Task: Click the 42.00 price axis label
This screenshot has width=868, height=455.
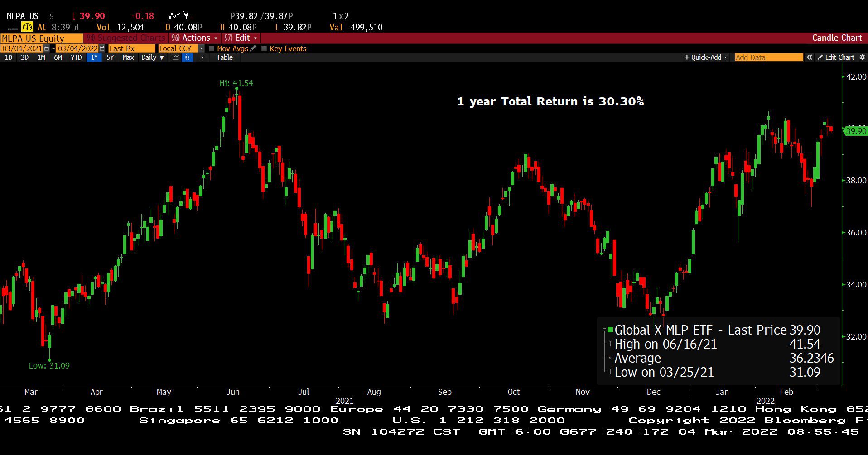Action: (856, 77)
